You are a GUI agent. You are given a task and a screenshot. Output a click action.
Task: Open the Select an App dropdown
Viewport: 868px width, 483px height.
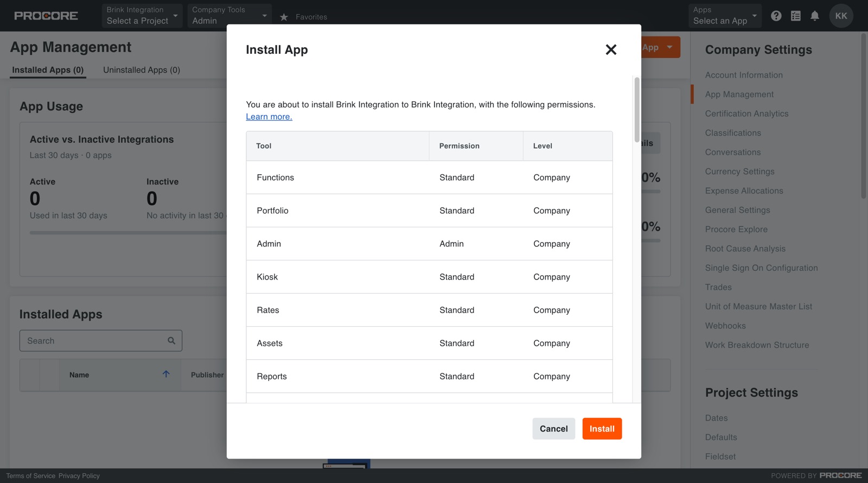coord(725,16)
